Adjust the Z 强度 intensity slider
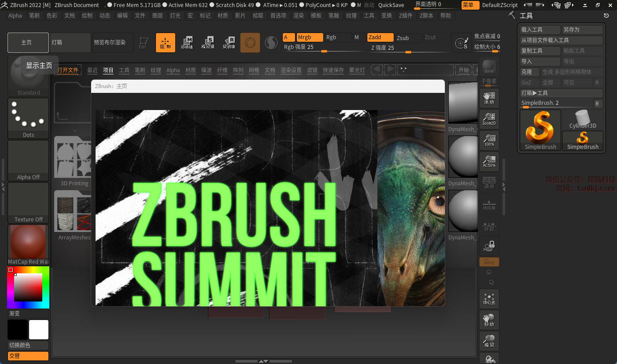Screen dimensions: 617x364 408,52
